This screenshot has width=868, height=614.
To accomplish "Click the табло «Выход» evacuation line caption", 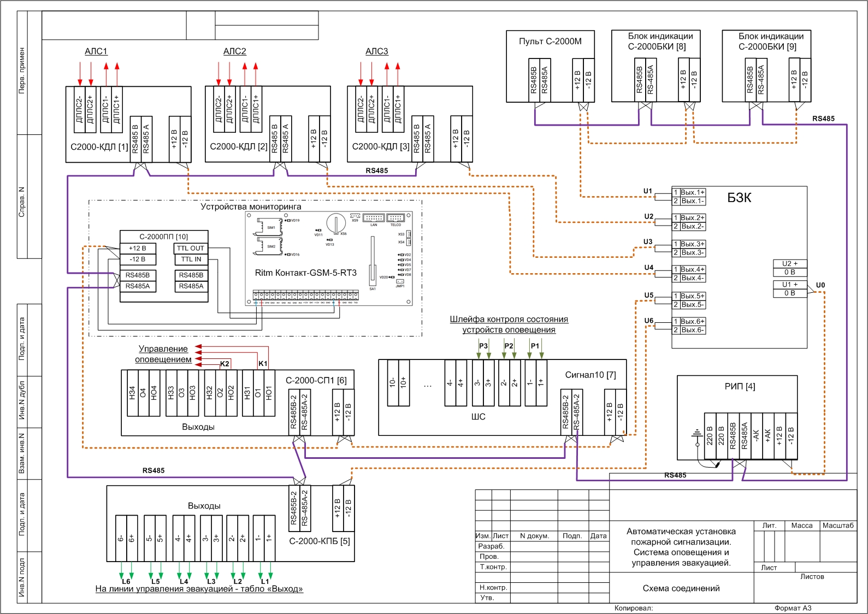I will coord(199,589).
